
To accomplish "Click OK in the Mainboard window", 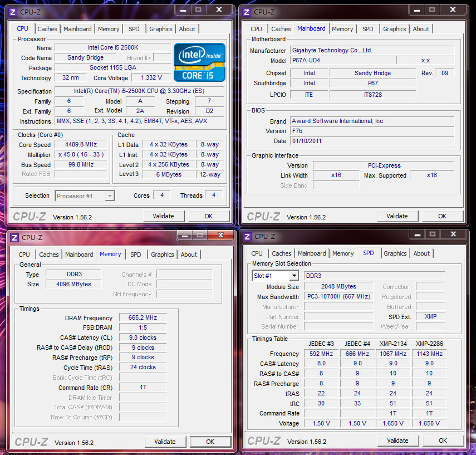I will (442, 216).
